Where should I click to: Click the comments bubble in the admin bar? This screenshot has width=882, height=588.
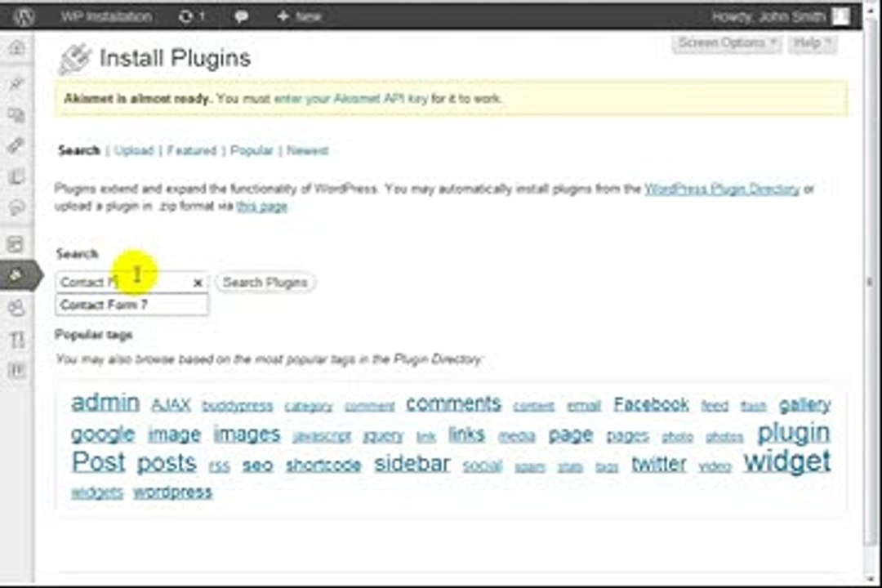241,17
